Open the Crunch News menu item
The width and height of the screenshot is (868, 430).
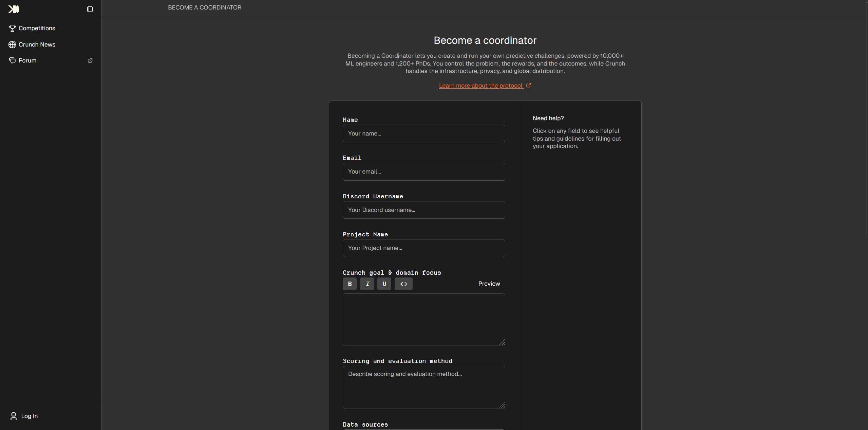[37, 44]
